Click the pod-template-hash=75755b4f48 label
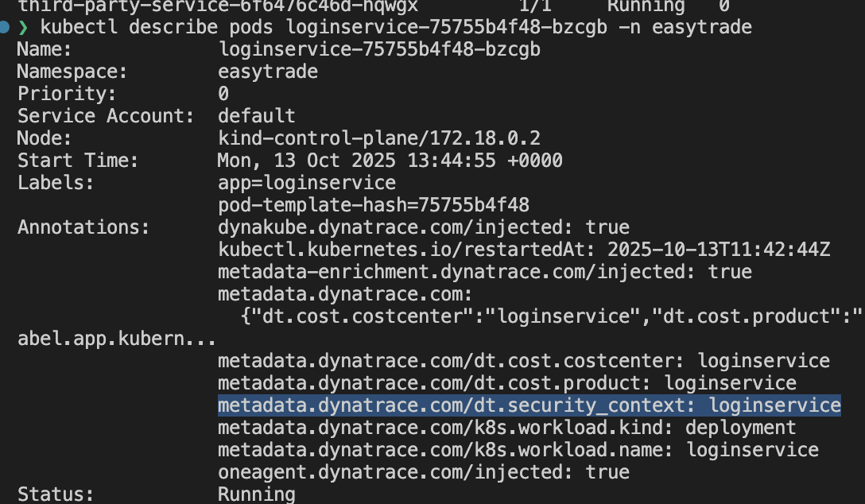Screen dimensions: 865x504 point(374,205)
